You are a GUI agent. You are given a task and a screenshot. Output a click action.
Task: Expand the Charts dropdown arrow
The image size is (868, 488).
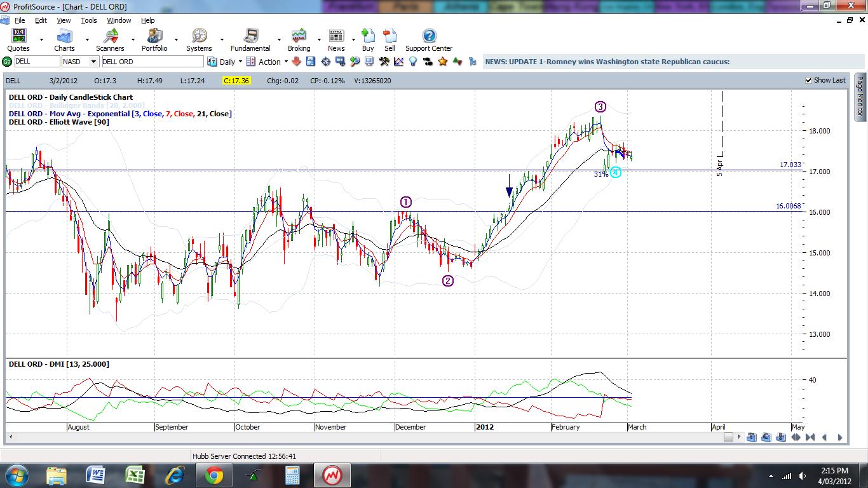pyautogui.click(x=86, y=40)
